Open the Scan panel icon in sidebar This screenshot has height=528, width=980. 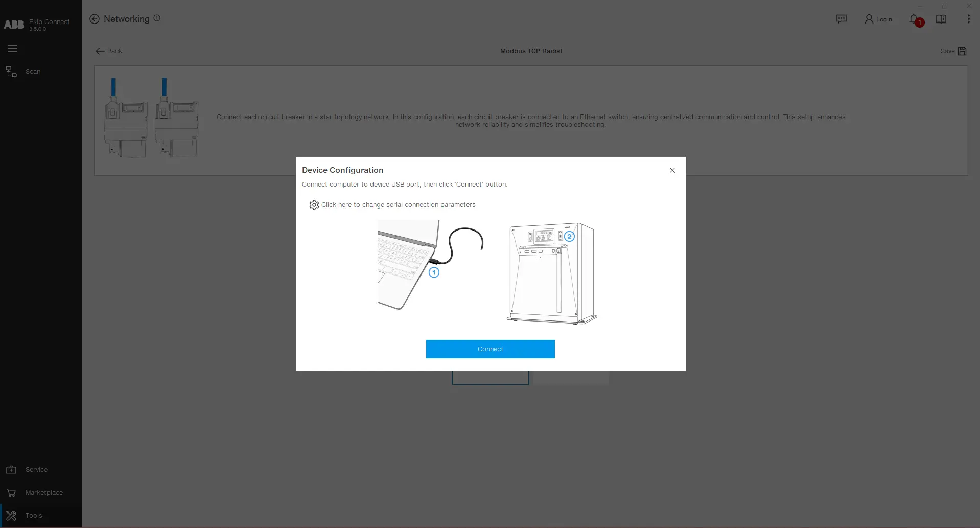tap(11, 71)
